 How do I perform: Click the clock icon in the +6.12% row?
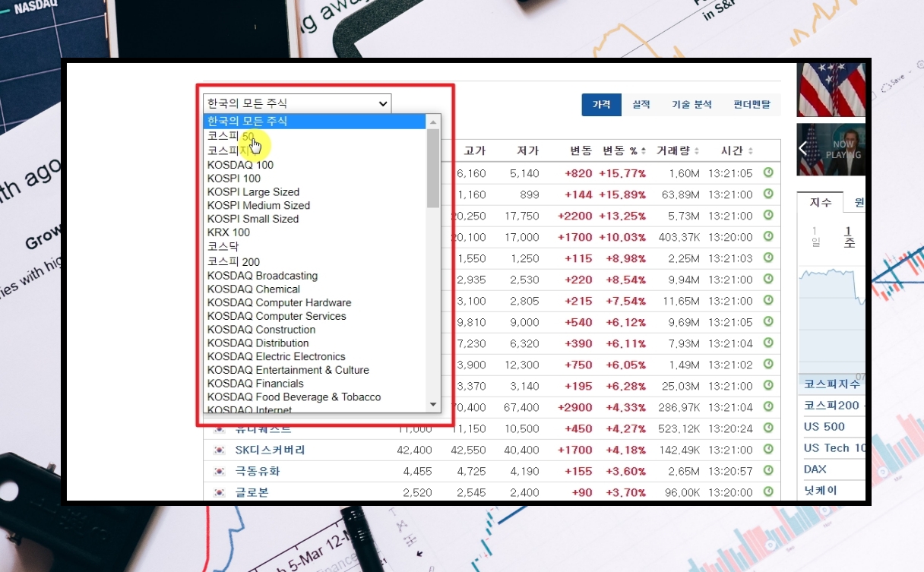click(768, 322)
